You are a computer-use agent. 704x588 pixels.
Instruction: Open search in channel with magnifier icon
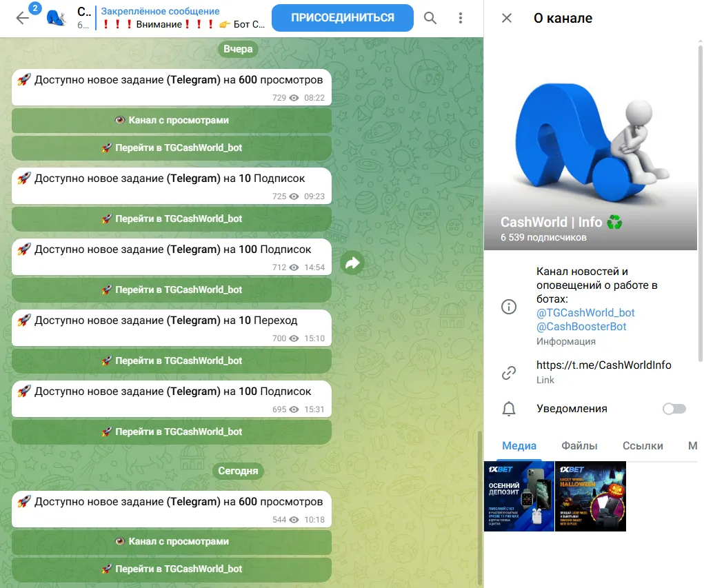(x=430, y=18)
